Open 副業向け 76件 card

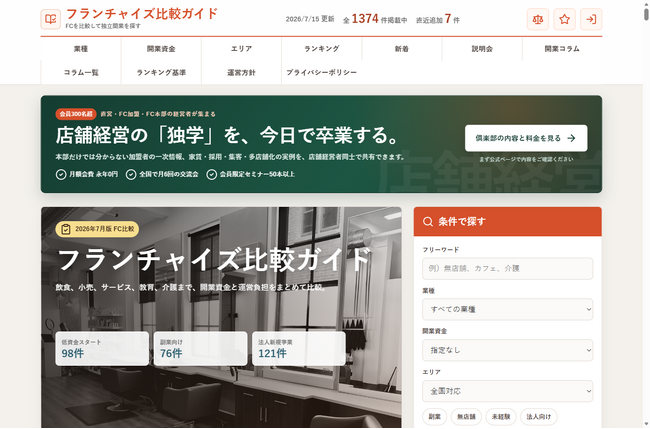coord(200,349)
